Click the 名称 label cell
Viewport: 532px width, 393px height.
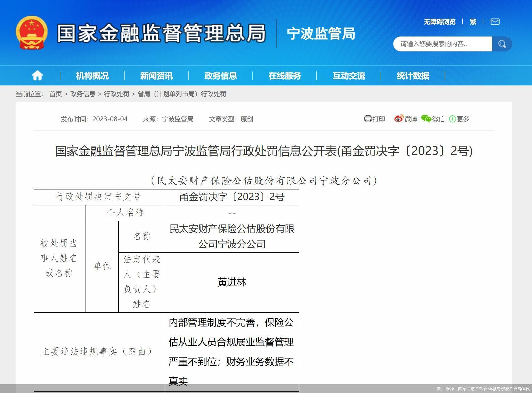tap(142, 236)
